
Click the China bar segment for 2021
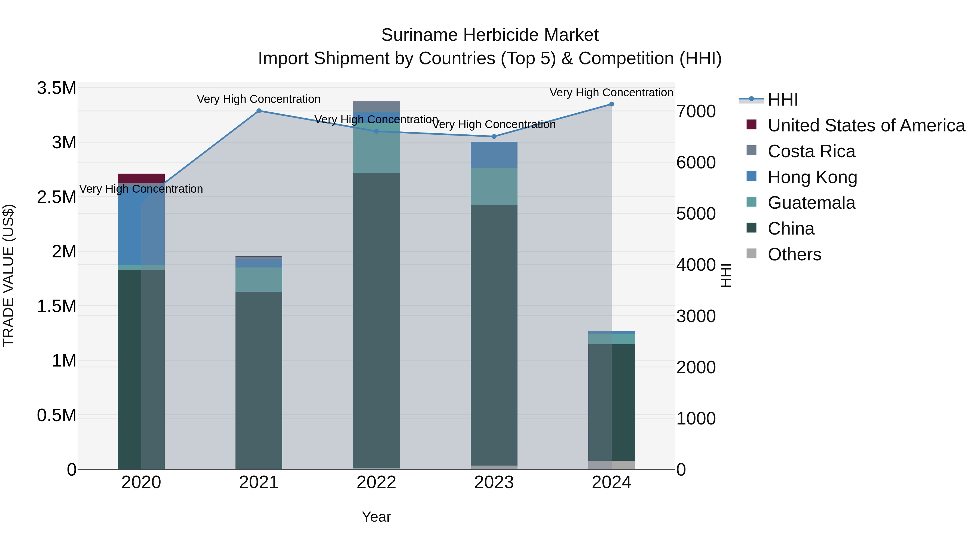pos(259,380)
